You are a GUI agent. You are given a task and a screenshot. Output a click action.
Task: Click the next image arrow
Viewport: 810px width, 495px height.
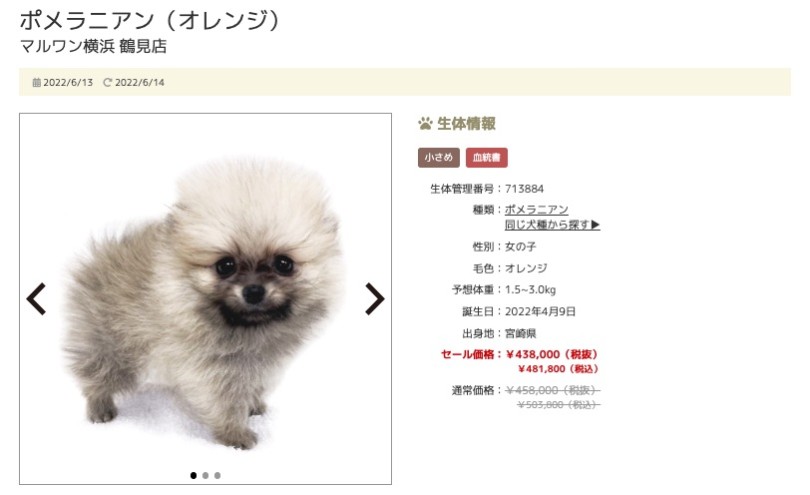pos(375,299)
